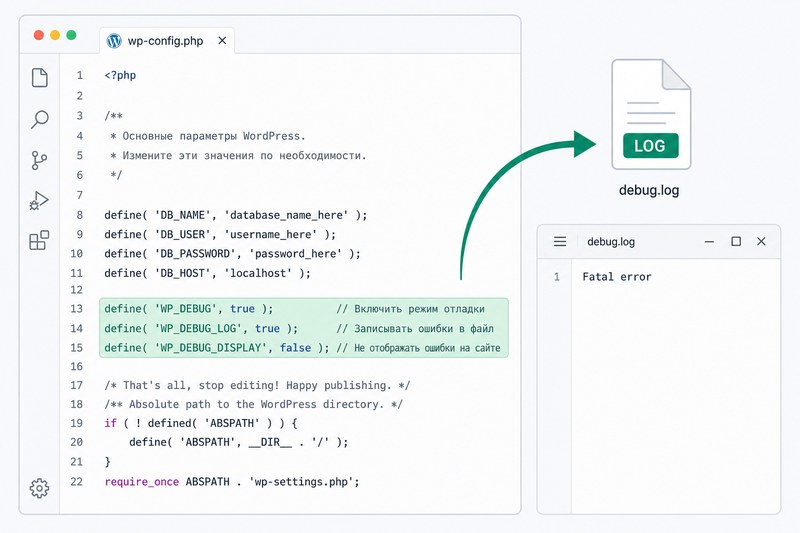
Task: Click 'username_here' value on line 9
Action: pyautogui.click(x=270, y=235)
